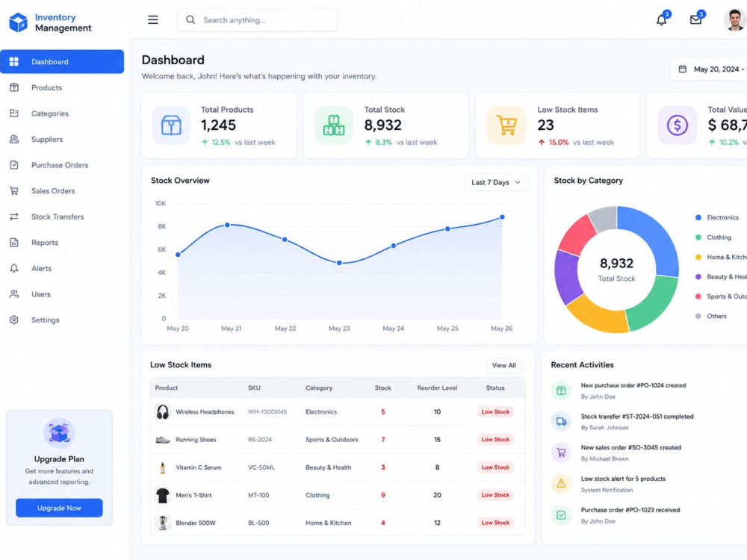Click the #PO-1023 received check icon
The height and width of the screenshot is (560, 747).
[x=561, y=514]
